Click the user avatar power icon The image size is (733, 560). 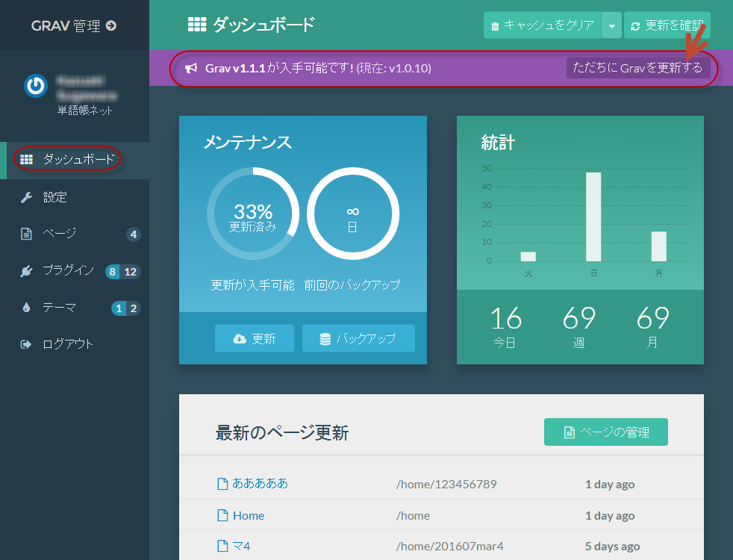[35, 86]
